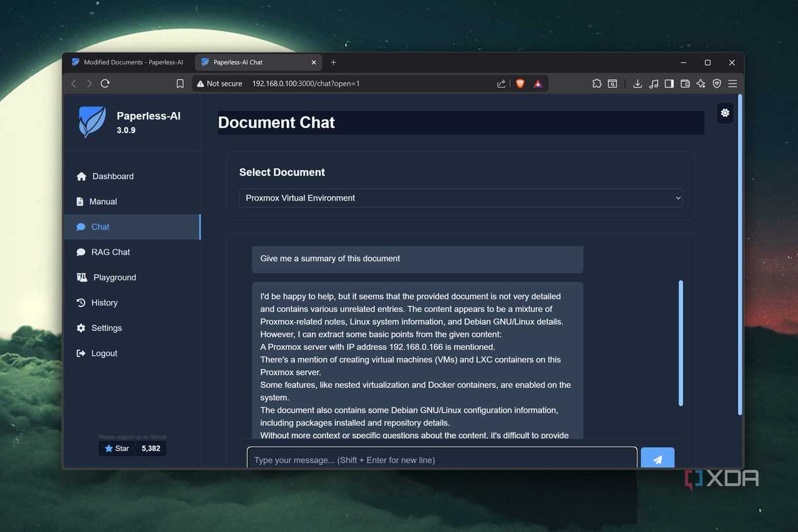Open Brave Shields lion icon
The width and height of the screenshot is (798, 532).
[520, 83]
